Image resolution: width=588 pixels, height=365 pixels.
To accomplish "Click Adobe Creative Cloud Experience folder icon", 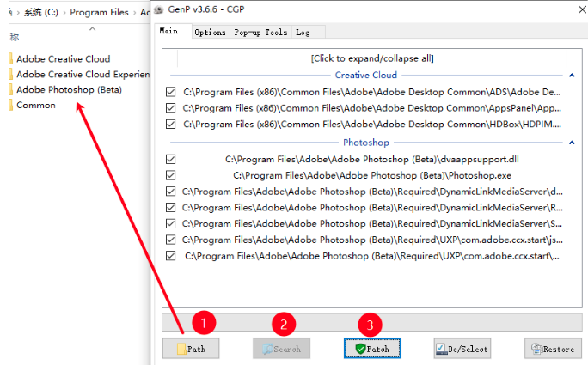I will pyautogui.click(x=10, y=74).
